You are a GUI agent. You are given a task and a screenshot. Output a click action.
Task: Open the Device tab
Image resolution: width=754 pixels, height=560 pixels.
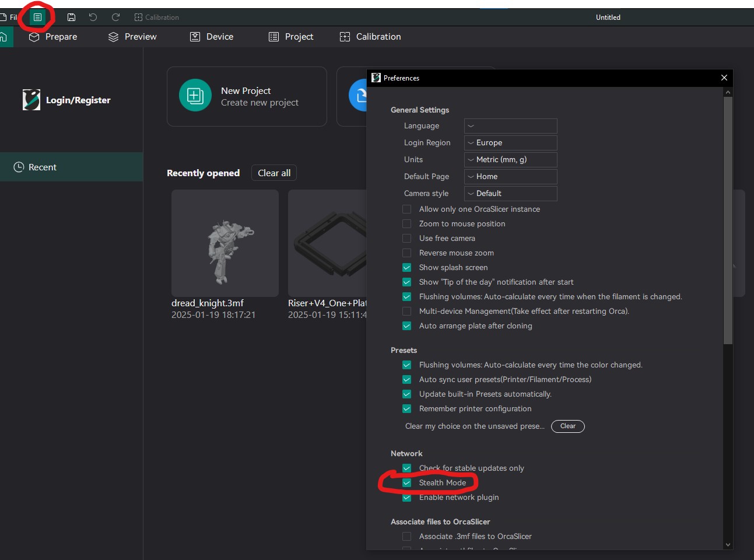click(x=212, y=37)
